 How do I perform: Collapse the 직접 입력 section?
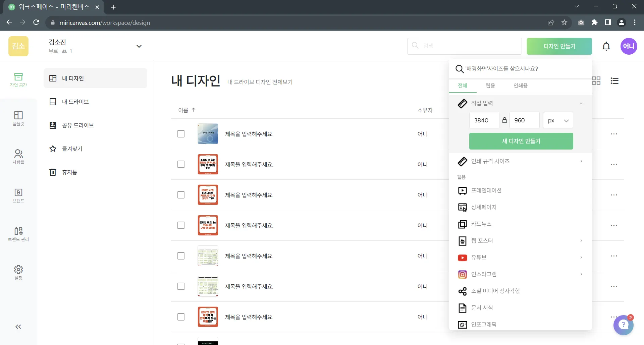[581, 104]
